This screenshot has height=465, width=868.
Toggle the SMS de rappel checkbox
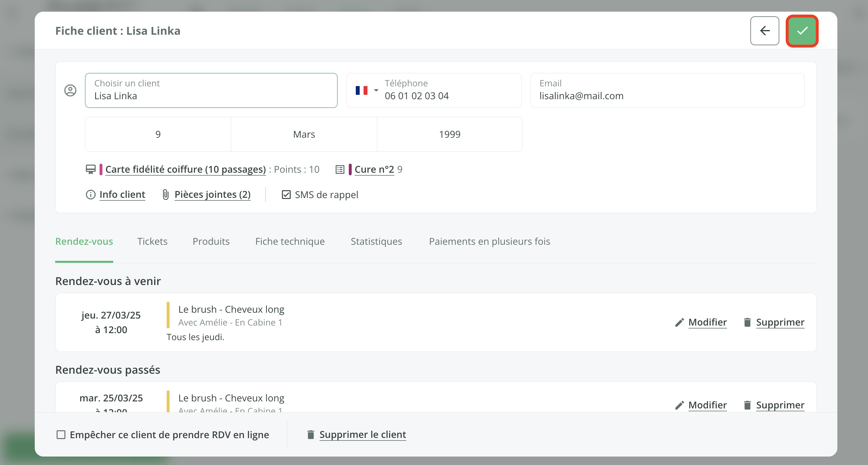[286, 195]
